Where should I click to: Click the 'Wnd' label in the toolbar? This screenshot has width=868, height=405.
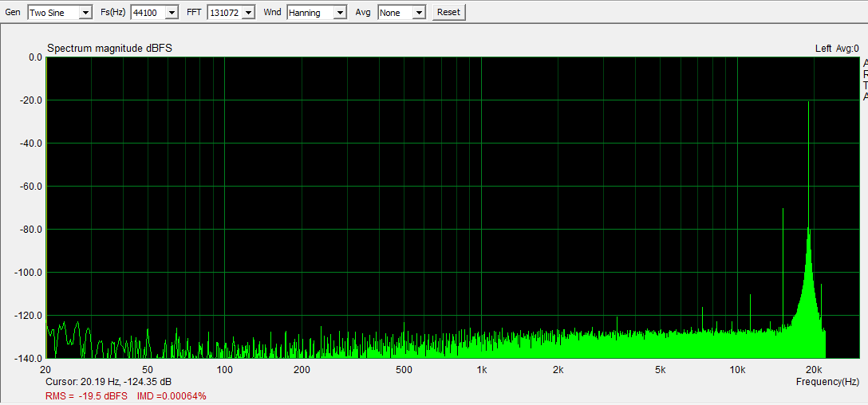coord(272,12)
